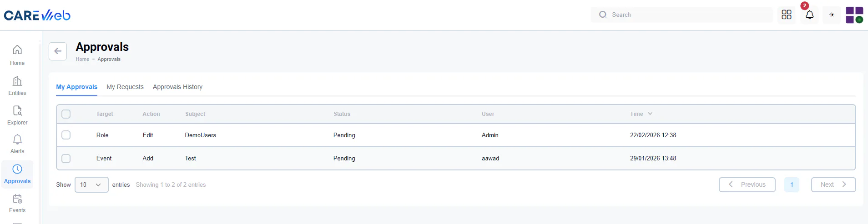
Task: Click the Previous page button
Action: (747, 184)
